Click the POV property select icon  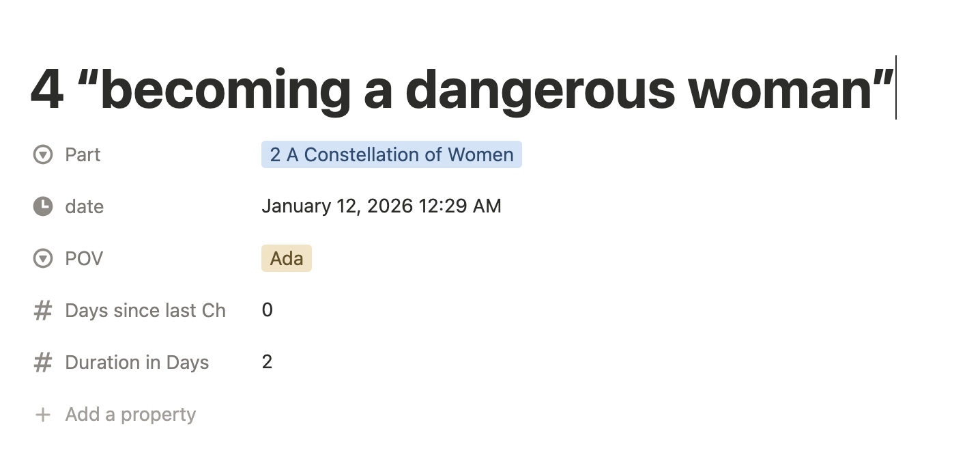(x=43, y=259)
